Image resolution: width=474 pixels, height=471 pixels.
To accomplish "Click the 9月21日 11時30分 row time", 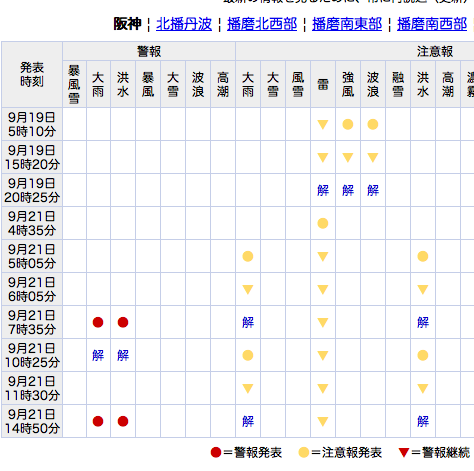I will [x=32, y=388].
